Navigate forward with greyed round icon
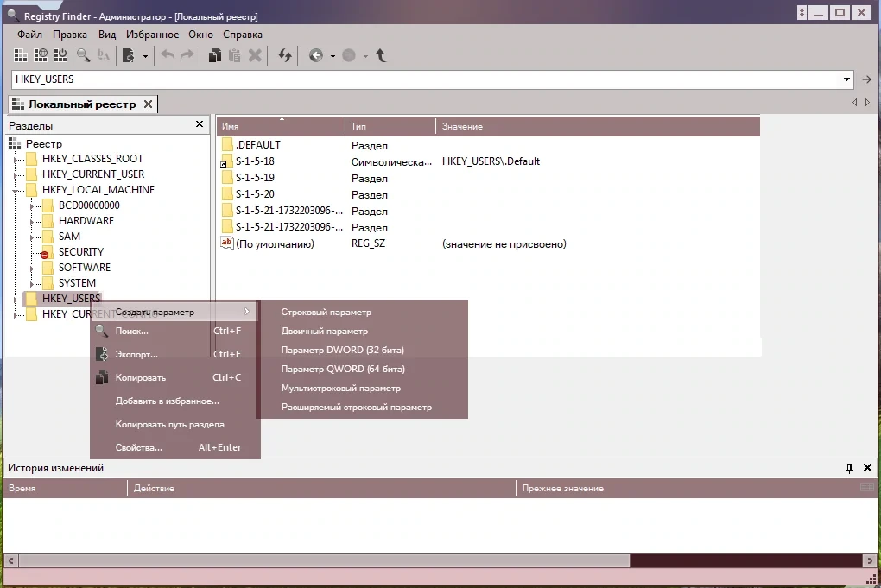881x588 pixels. click(x=349, y=55)
